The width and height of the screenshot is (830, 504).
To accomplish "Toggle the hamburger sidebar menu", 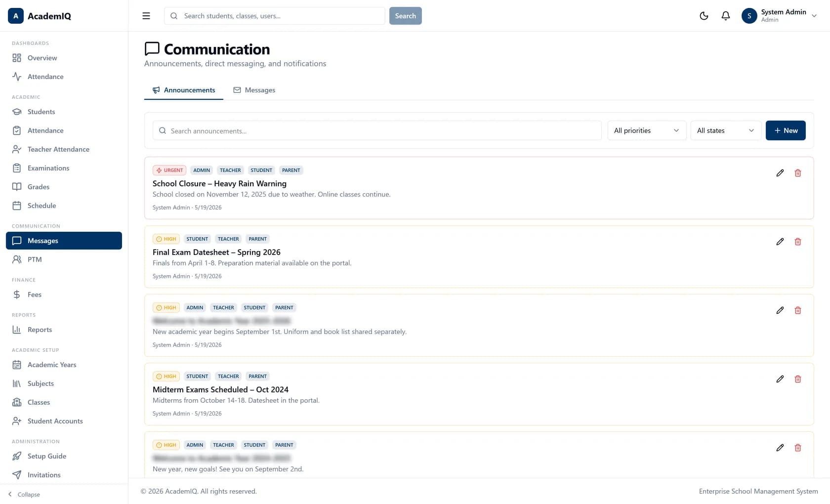I will 146,16.
